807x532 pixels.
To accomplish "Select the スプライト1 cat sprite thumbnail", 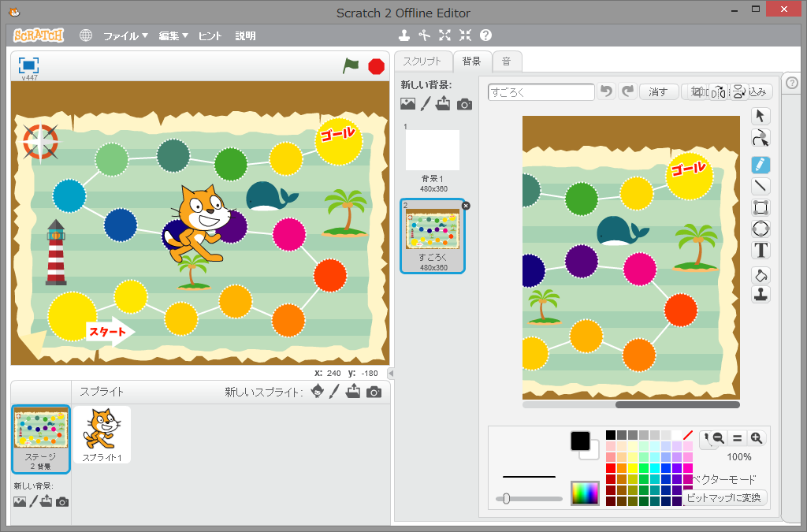I will [102, 435].
